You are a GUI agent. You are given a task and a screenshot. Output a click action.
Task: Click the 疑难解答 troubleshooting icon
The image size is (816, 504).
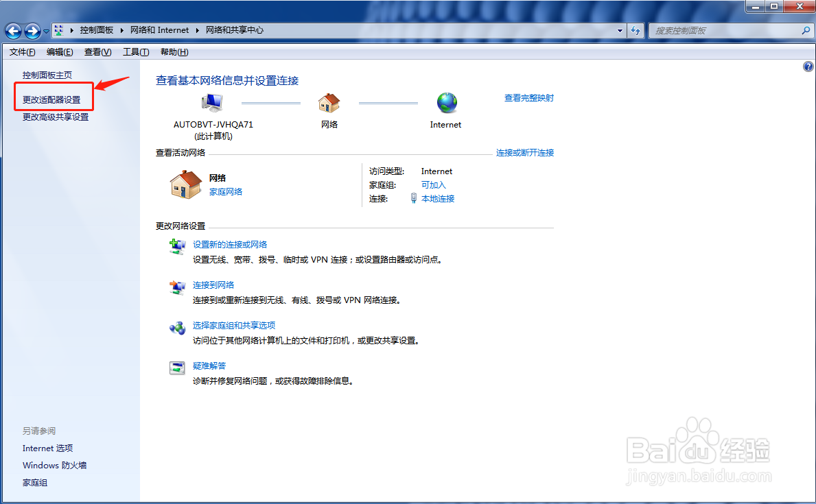[x=177, y=368]
